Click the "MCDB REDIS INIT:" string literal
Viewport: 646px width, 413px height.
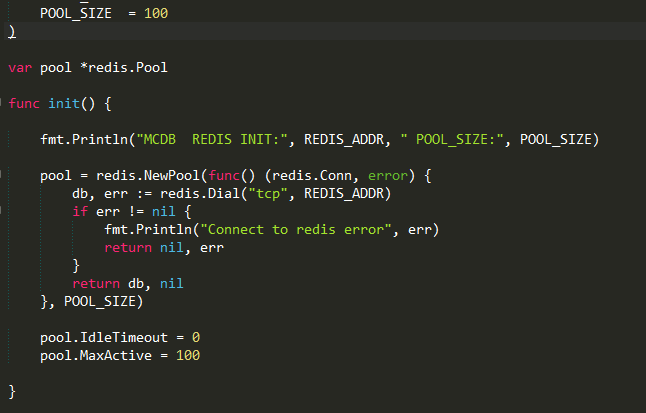pos(212,139)
